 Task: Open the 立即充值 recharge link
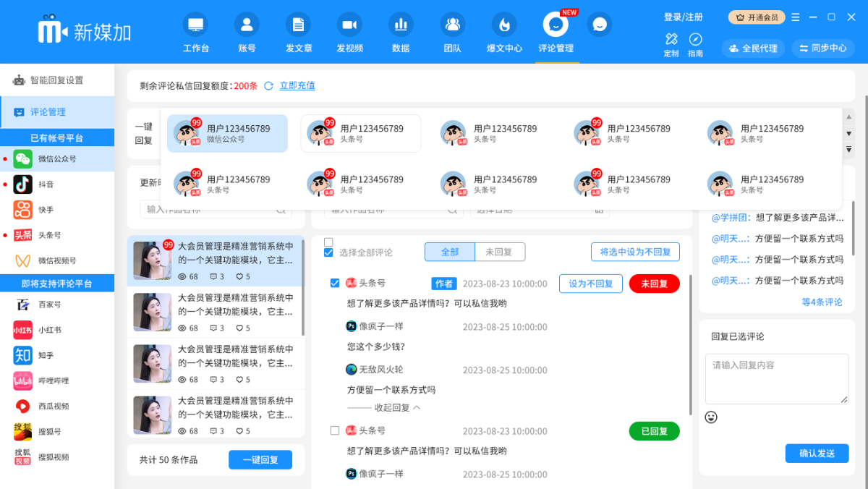coord(297,85)
